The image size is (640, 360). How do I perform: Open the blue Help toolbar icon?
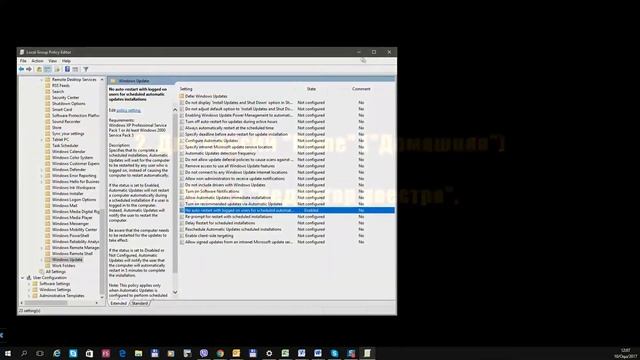(x=67, y=69)
